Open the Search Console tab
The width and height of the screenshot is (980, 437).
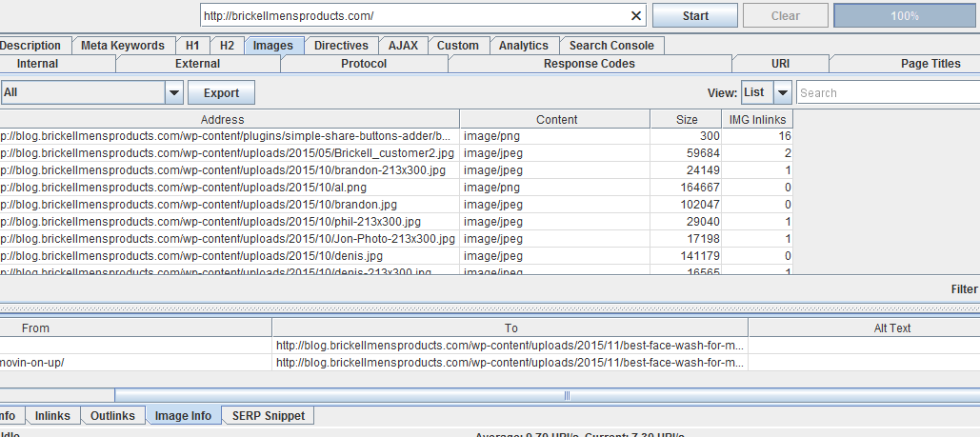click(611, 46)
